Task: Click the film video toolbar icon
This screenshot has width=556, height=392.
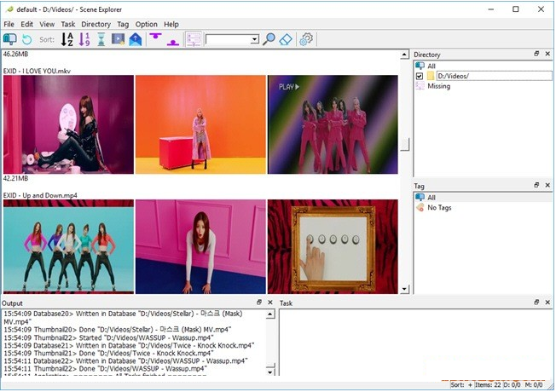Action: pos(118,38)
